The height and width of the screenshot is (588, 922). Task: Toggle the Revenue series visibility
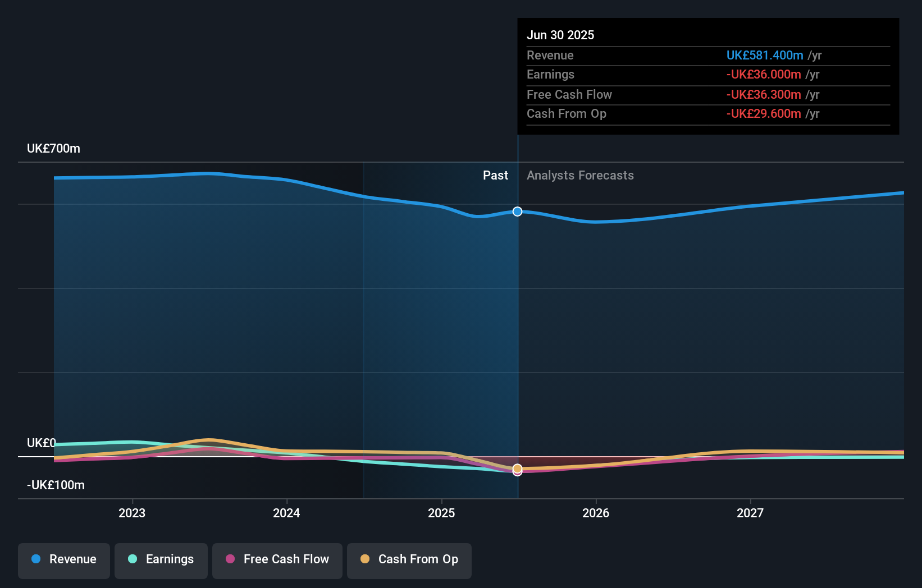pyautogui.click(x=63, y=559)
